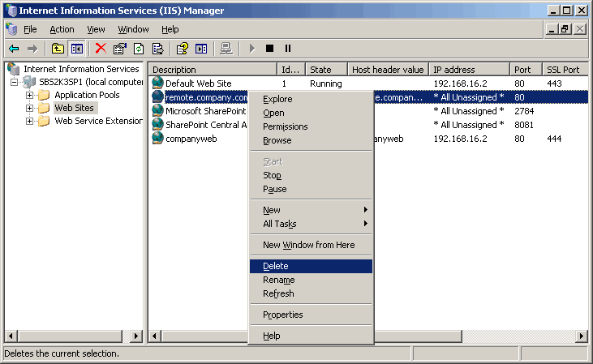Sort by the Port column header

[526, 70]
